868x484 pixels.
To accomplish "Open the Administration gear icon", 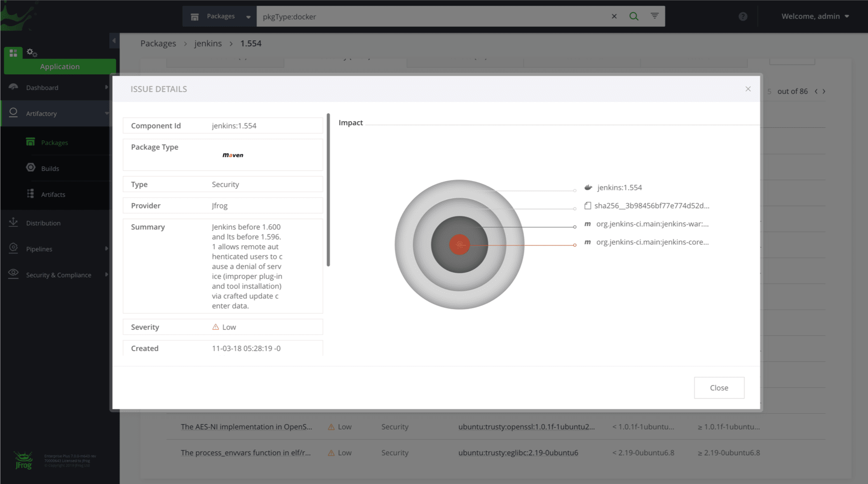I will (x=32, y=52).
